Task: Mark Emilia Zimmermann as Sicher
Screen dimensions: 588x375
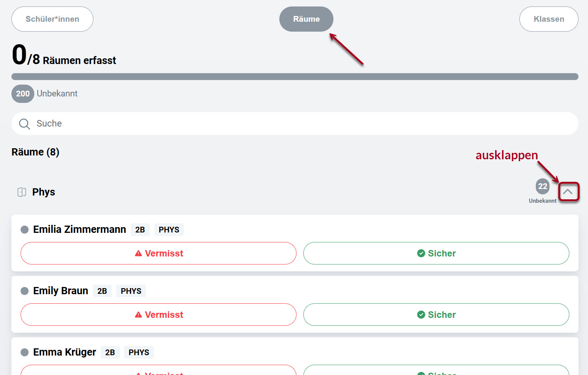Action: [x=436, y=253]
